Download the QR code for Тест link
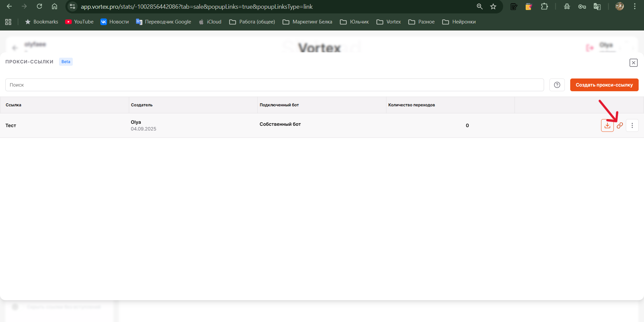 click(607, 125)
